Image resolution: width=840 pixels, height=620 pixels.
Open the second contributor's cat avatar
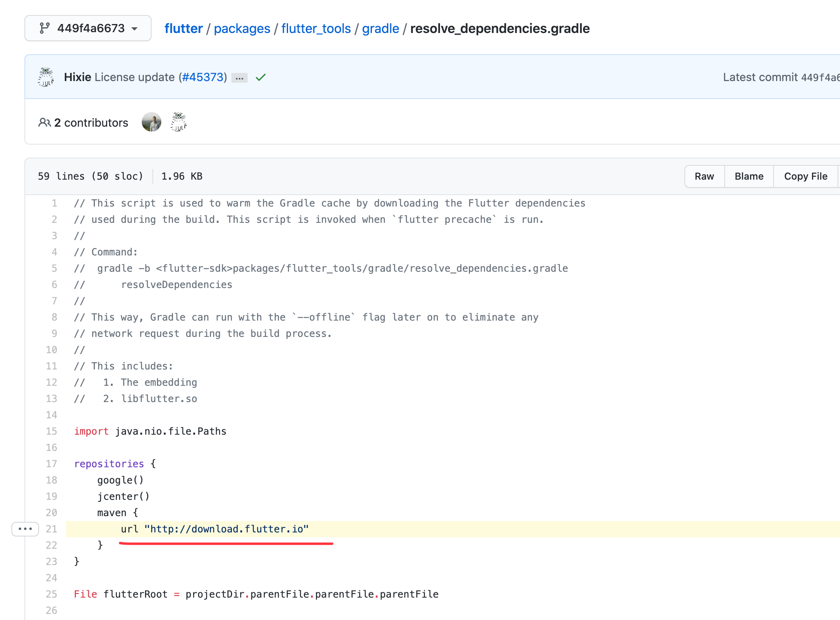[x=178, y=122]
